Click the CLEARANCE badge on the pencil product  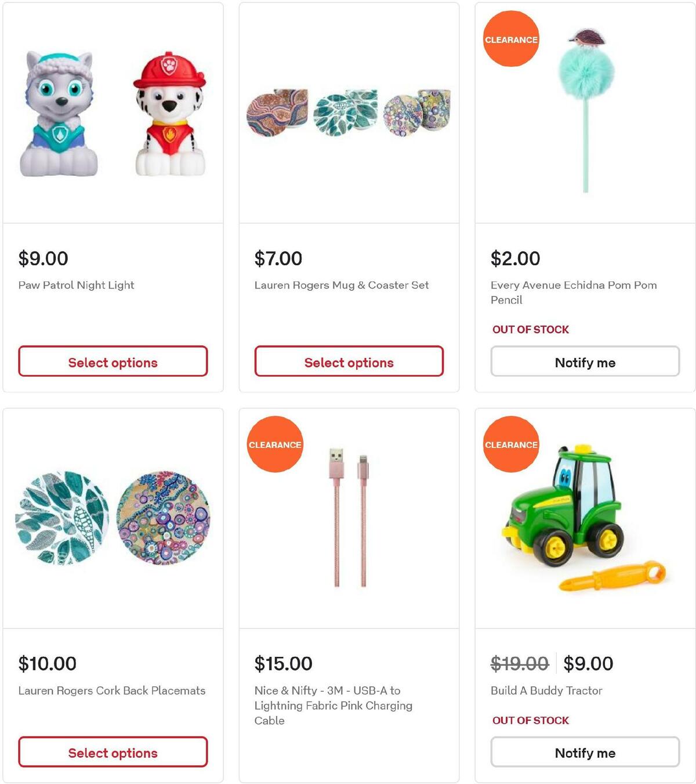[510, 39]
